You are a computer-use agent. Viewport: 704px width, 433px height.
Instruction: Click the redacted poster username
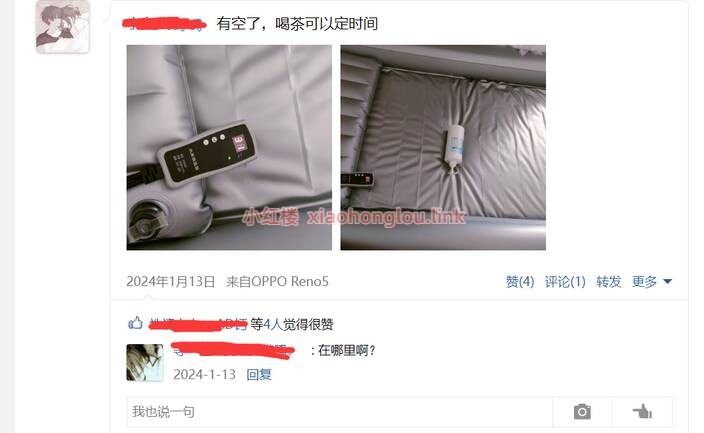pos(164,24)
